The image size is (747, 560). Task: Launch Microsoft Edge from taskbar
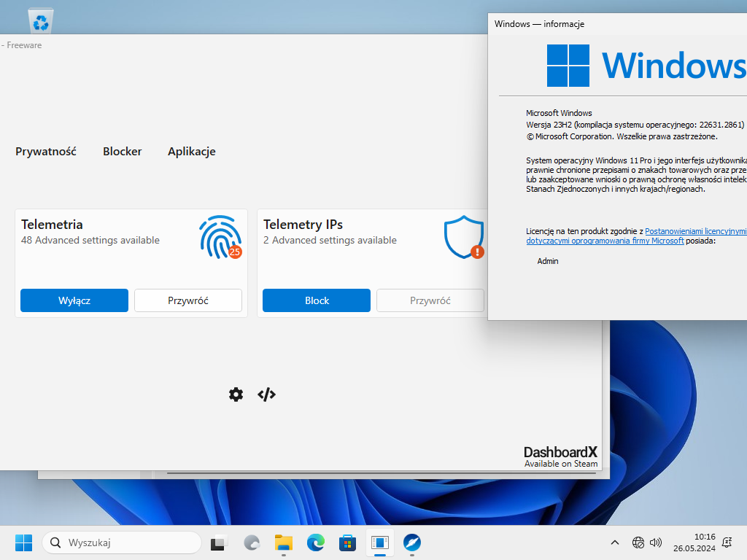tap(315, 542)
